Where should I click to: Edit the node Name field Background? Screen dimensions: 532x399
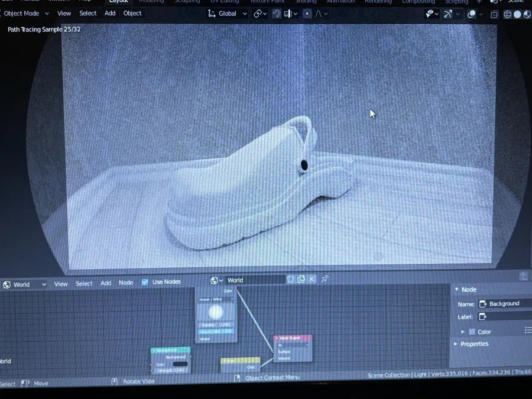[505, 304]
